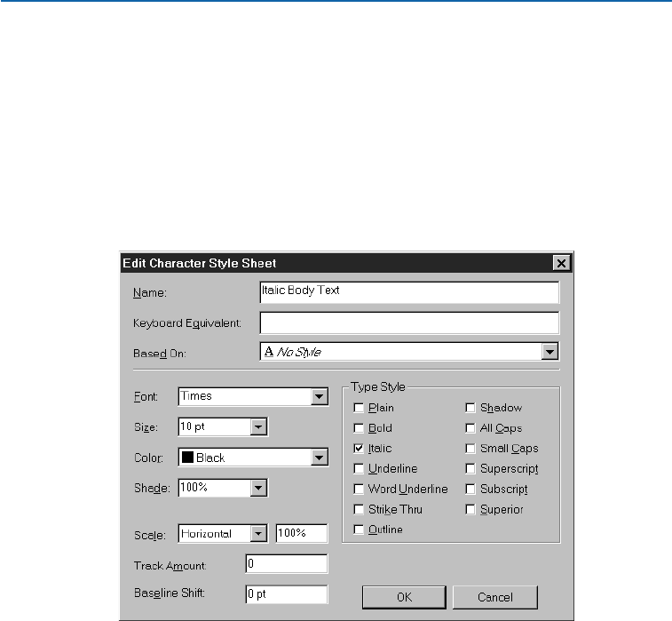This screenshot has height=621, width=672.
Task: Enable the Bold checkbox
Action: pyautogui.click(x=359, y=428)
